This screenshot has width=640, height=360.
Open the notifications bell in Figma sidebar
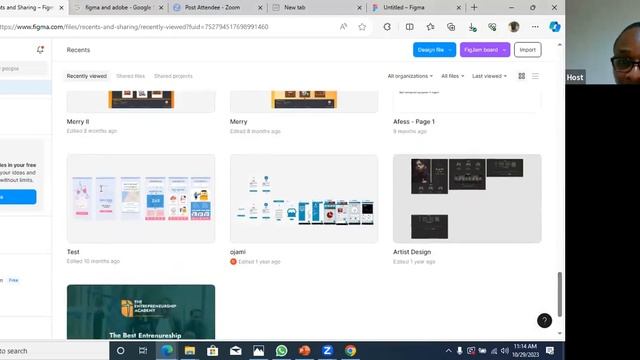40,50
